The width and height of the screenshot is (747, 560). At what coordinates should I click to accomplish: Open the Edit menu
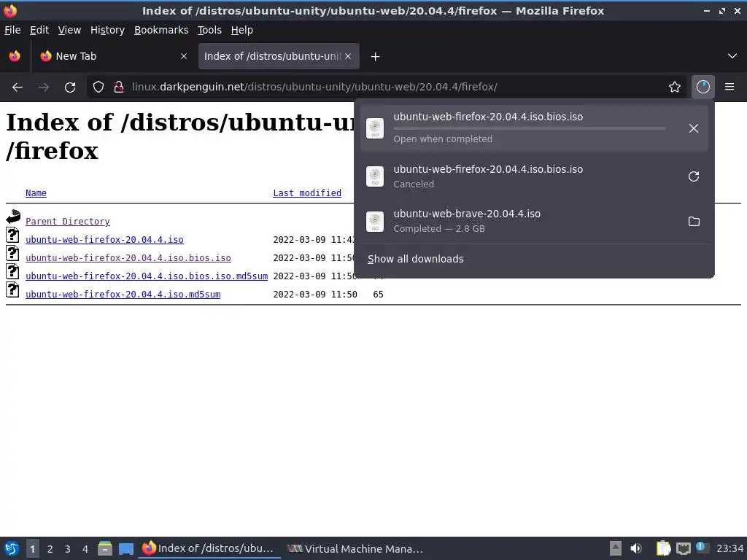click(x=39, y=30)
